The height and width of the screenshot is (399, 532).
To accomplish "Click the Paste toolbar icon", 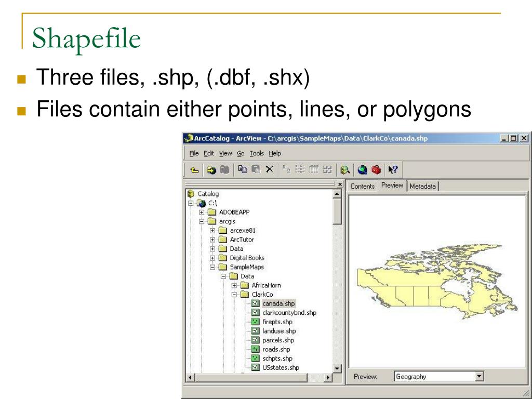I will click(256, 169).
